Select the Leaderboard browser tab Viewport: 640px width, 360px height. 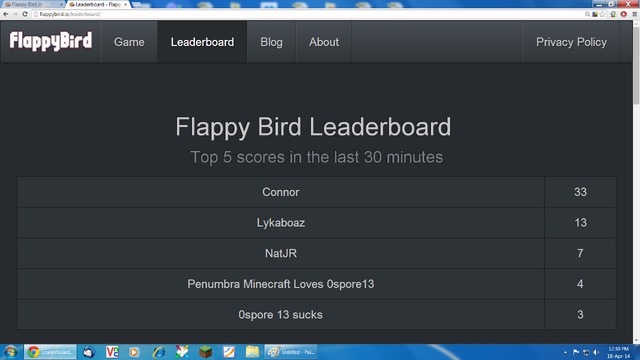[98, 4]
